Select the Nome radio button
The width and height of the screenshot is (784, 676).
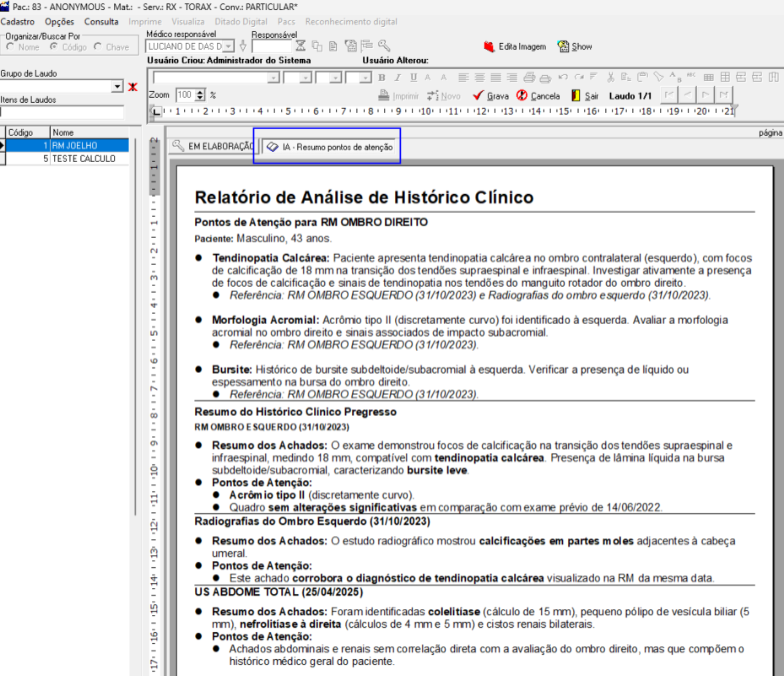(10, 47)
